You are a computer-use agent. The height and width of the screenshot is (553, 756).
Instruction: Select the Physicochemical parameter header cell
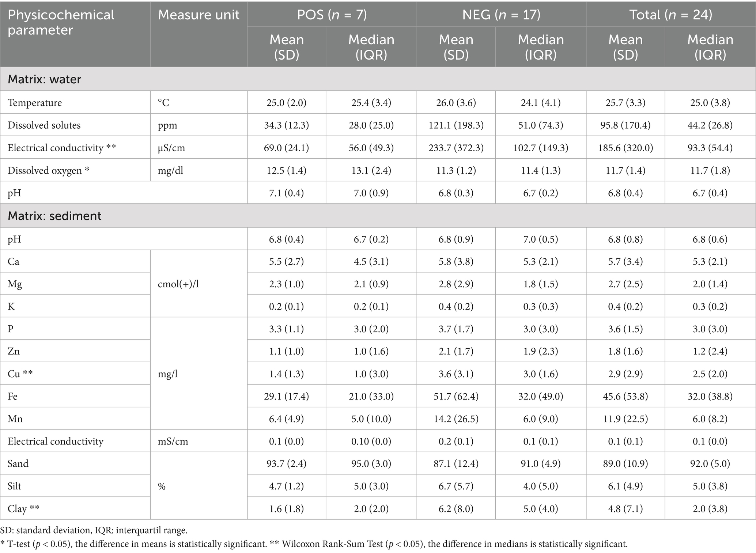[x=61, y=22]
